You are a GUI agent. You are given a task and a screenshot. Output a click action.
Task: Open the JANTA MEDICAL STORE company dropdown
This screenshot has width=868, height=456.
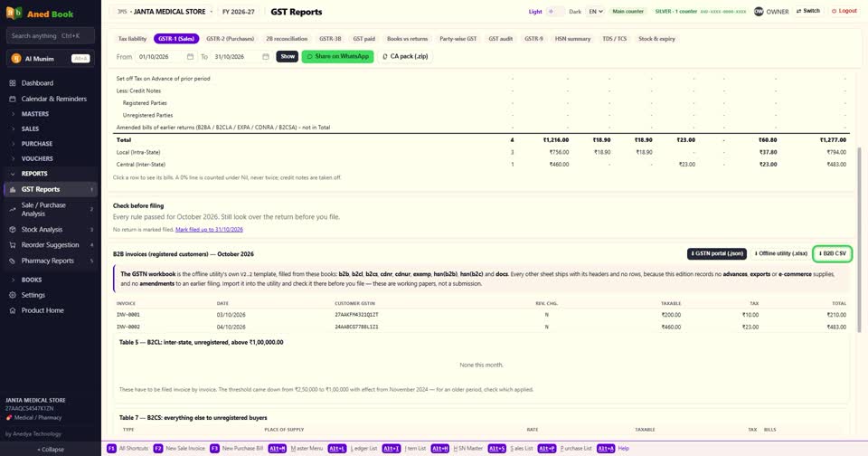(164, 12)
